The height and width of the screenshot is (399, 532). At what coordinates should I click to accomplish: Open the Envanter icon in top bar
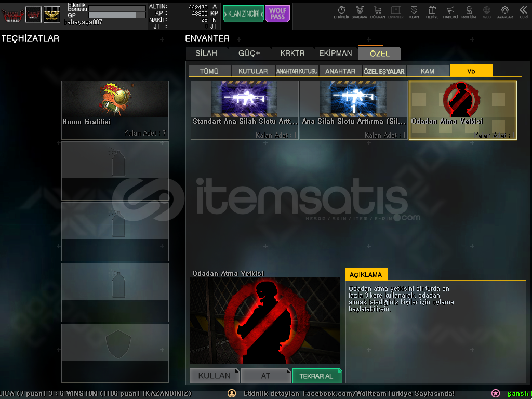pos(396,12)
